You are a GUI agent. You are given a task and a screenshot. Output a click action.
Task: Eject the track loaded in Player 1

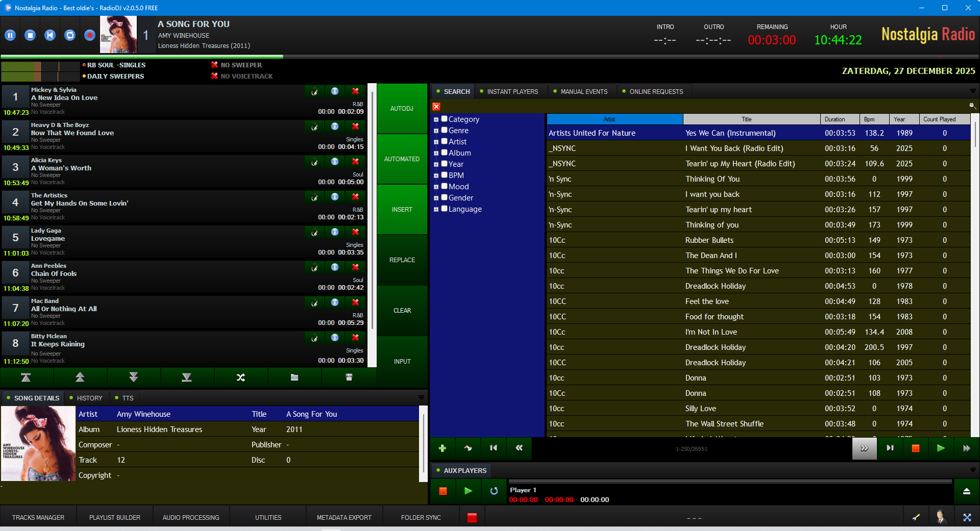[x=966, y=491]
